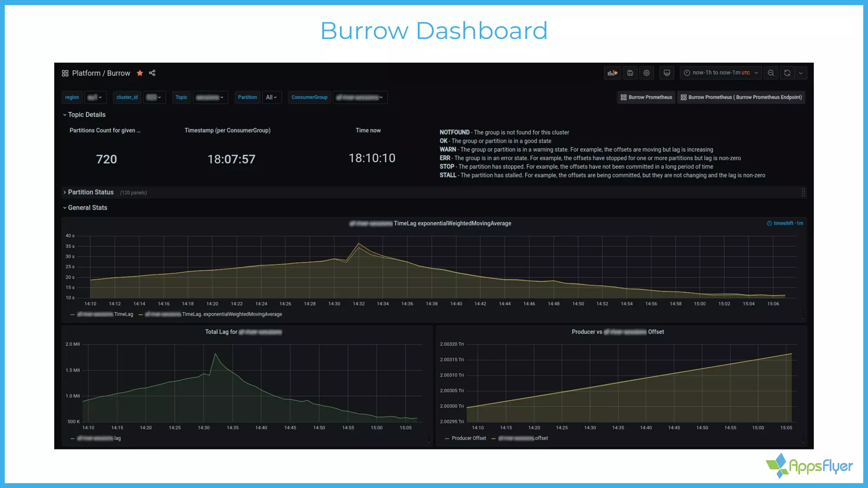Open Burrow Prometheus Endpoint dashboard link
868x488 pixels.
(x=741, y=97)
